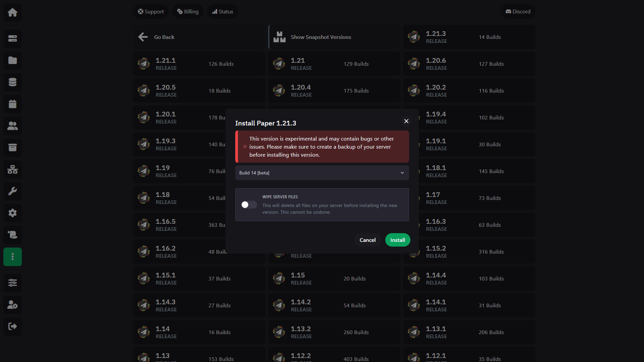Viewport: 644px width, 362px height.
Task: Select version 1.14.1 with 31 Builds
Action: 469,305
